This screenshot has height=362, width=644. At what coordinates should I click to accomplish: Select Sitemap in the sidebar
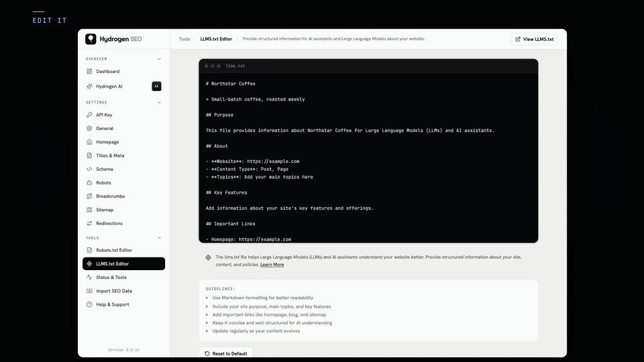pos(123,210)
